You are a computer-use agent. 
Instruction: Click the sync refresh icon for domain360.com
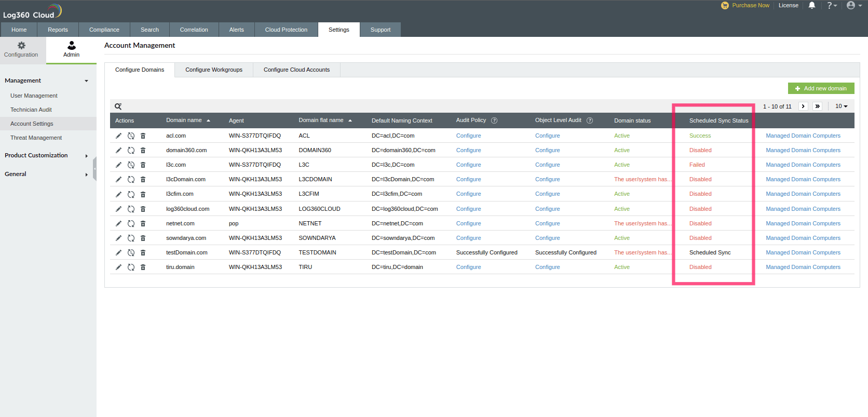[131, 151]
